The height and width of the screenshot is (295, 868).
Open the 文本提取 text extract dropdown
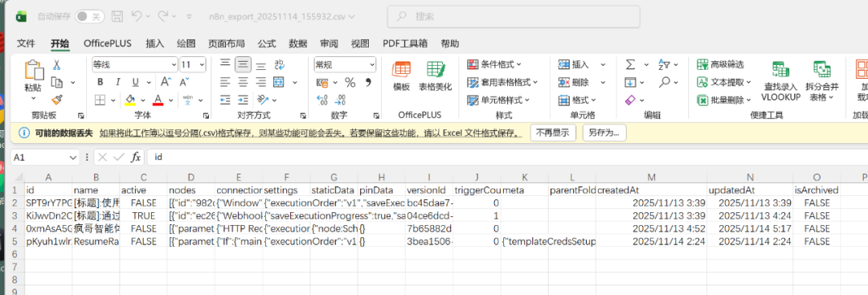(724, 83)
